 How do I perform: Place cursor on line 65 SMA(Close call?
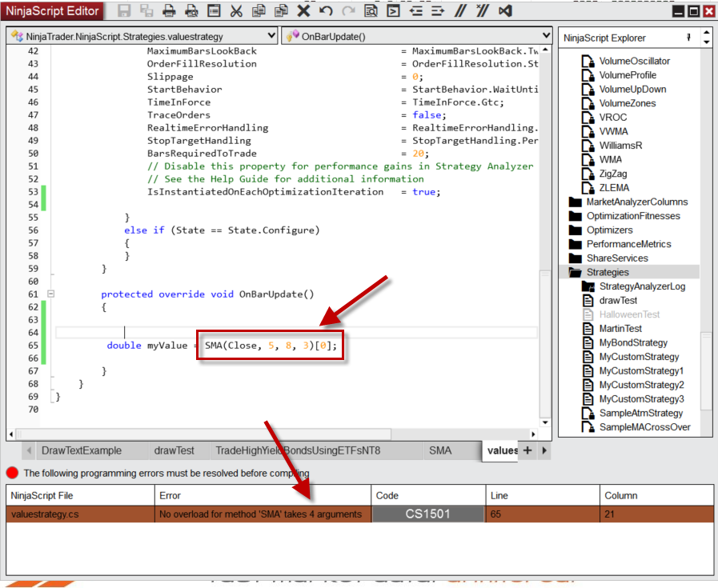pos(271,346)
